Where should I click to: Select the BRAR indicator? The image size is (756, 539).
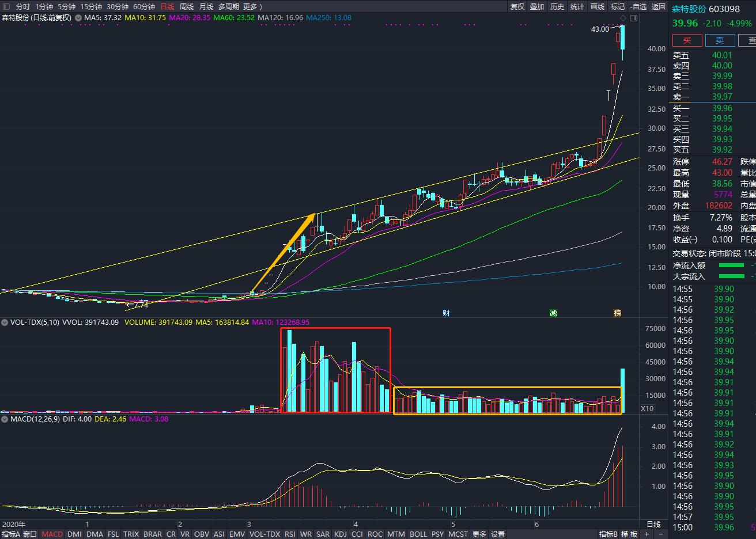[153, 534]
